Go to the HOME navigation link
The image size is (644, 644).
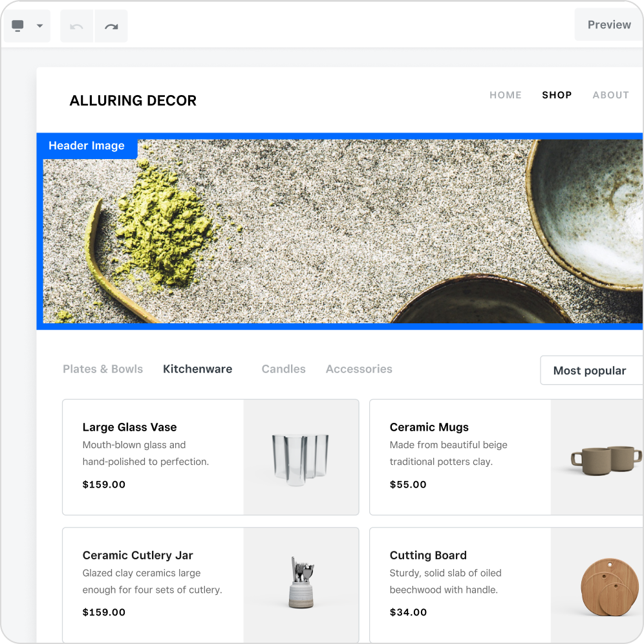505,95
